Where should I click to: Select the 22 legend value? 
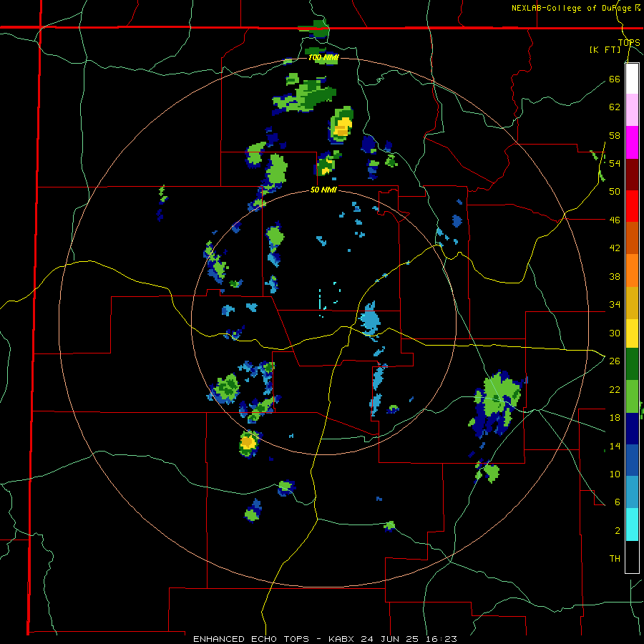615,389
